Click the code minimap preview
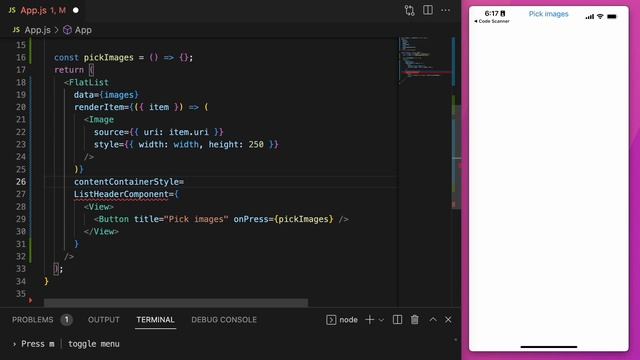The image size is (640, 360). click(x=425, y=59)
